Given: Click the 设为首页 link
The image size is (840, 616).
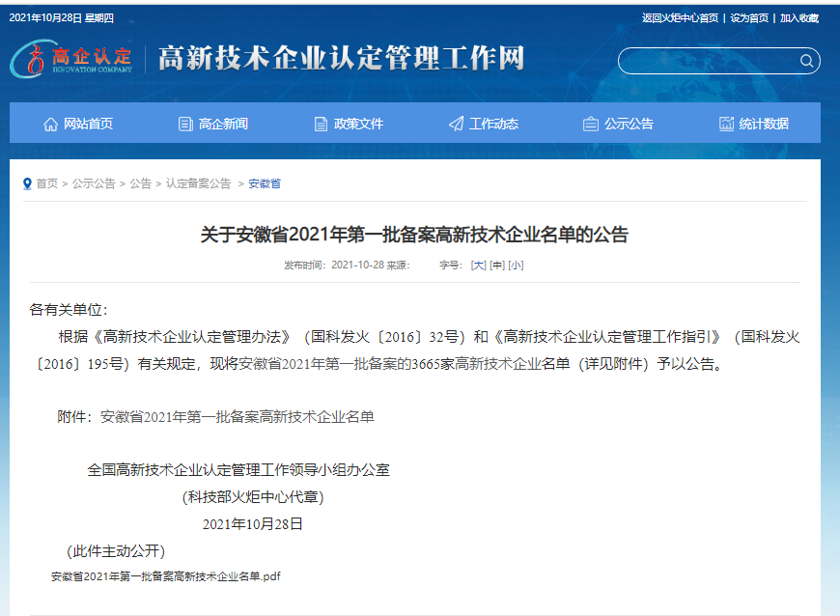Looking at the screenshot, I should click(749, 18).
